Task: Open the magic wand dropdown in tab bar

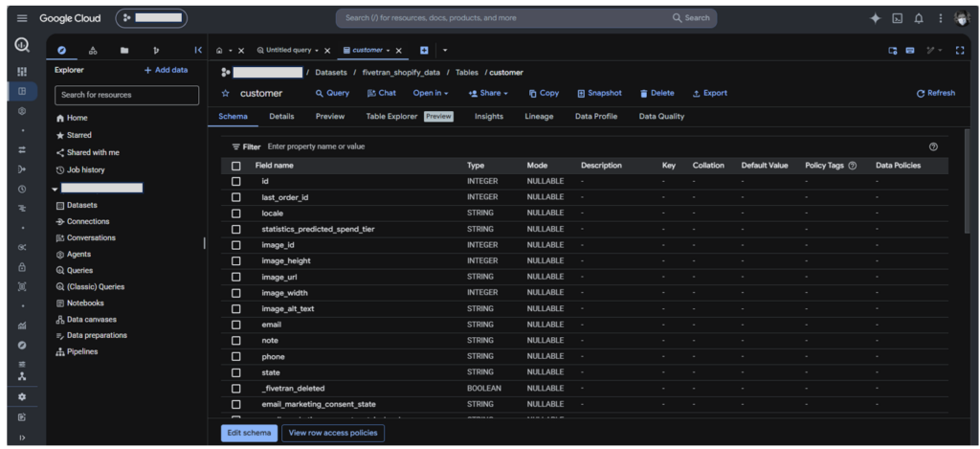Action: click(935, 50)
